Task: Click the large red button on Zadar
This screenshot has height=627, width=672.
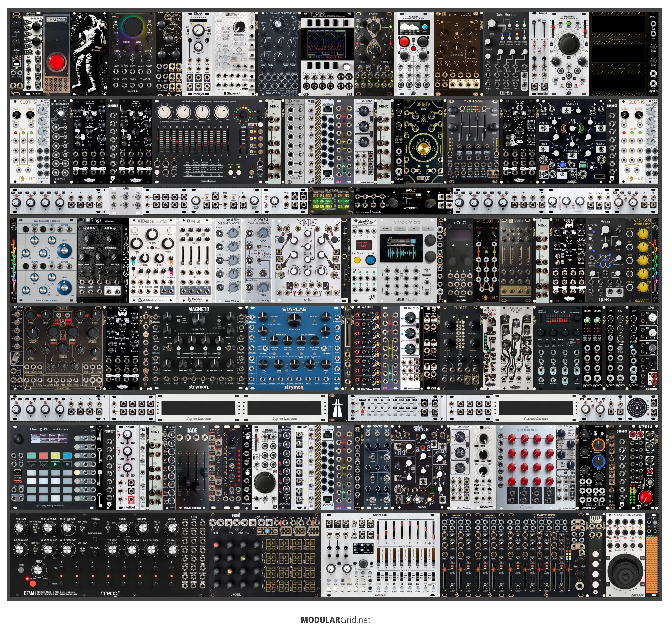Action: [404, 42]
